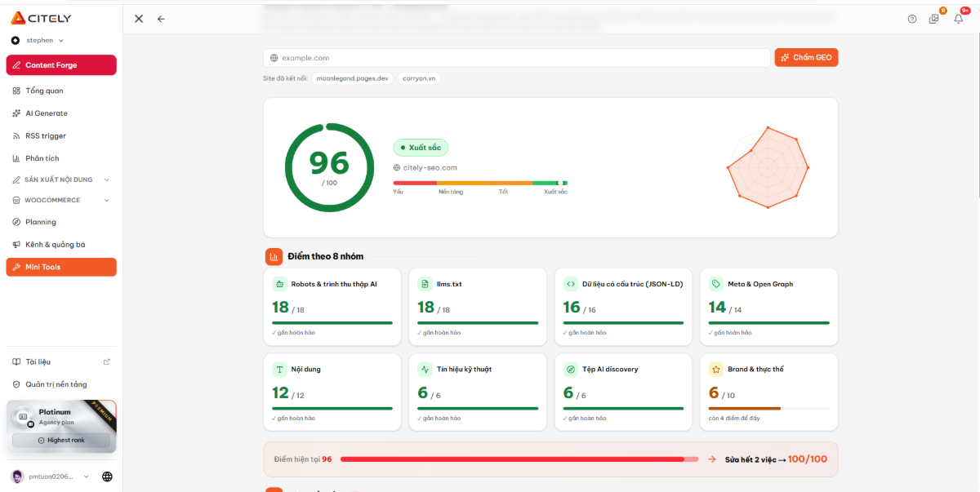980x492 pixels.
Task: Click the 12 / 12 Nội dung score
Action: (288, 393)
